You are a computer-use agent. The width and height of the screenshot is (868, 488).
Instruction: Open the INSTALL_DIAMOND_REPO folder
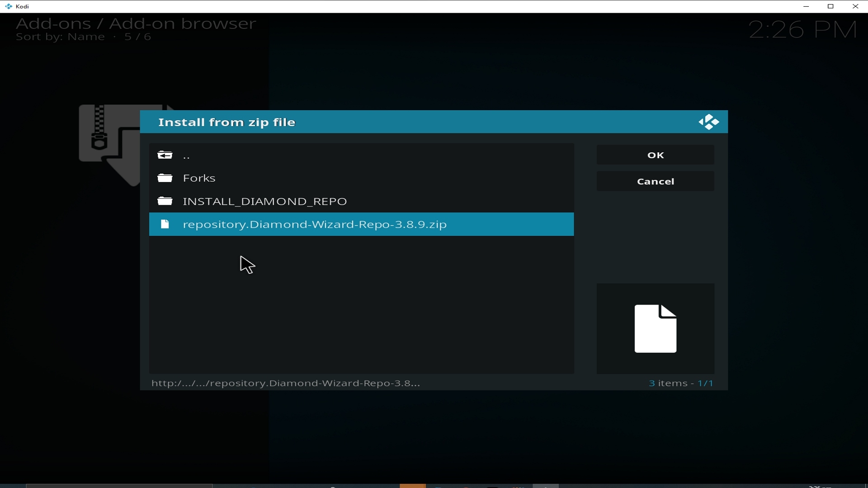coord(362,202)
